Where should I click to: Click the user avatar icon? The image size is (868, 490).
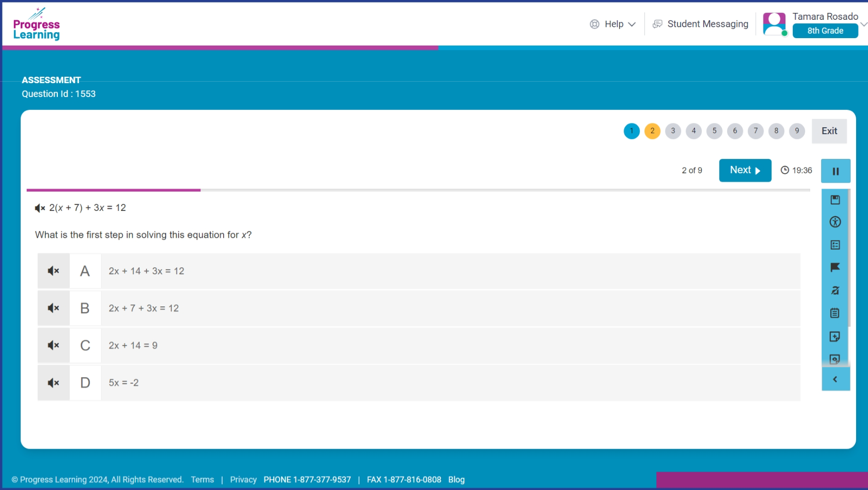pos(775,24)
